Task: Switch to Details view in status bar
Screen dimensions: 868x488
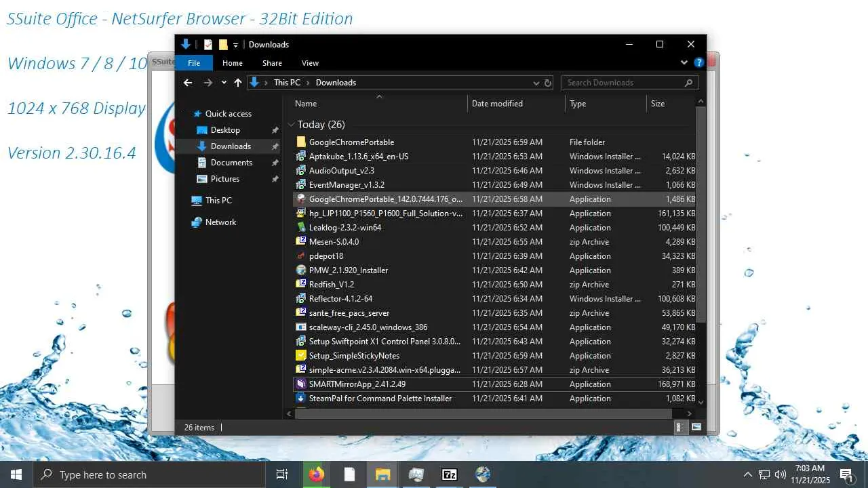Action: (679, 428)
